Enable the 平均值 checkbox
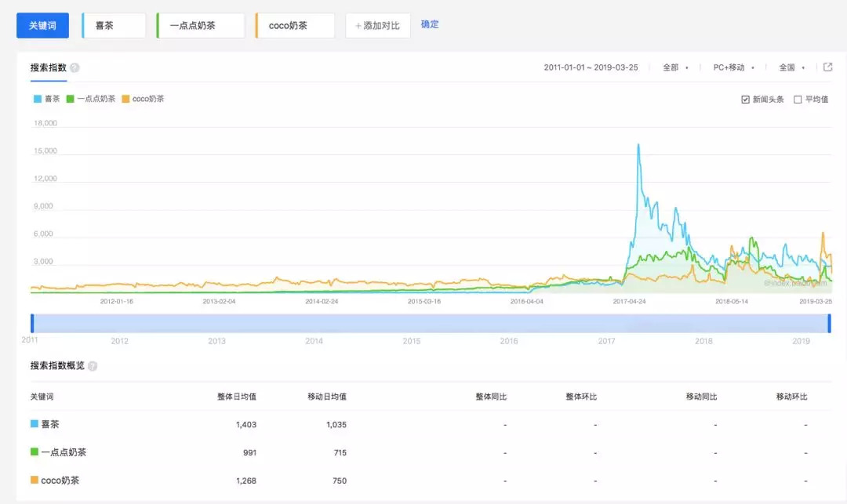Viewport: 847px width, 504px height. tap(798, 100)
